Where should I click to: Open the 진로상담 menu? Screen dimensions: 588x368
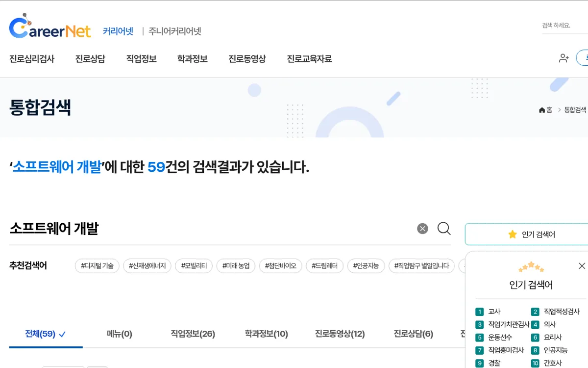pyautogui.click(x=90, y=59)
